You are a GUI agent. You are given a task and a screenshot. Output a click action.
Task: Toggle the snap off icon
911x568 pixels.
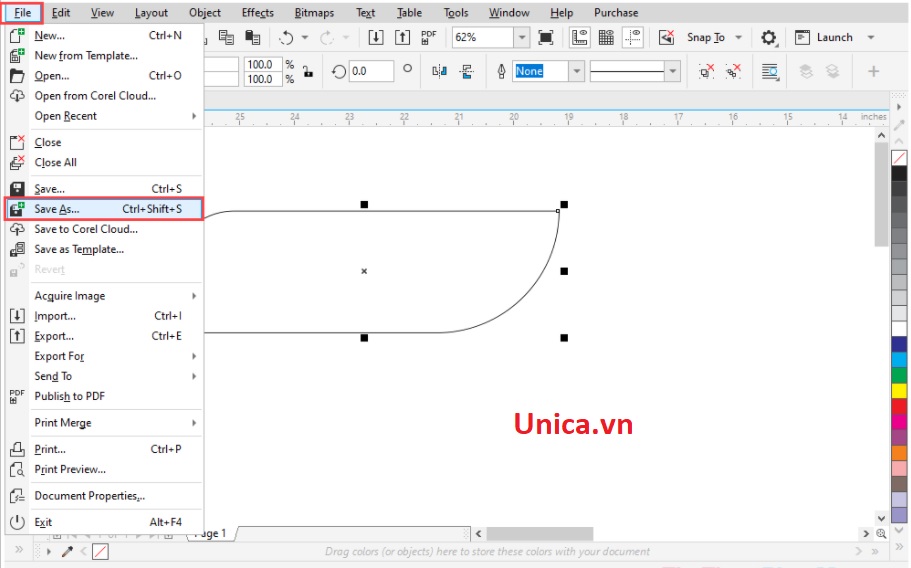point(666,38)
